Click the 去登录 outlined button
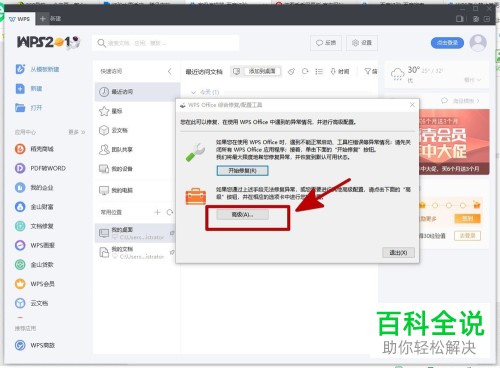This screenshot has width=500, height=368. coord(467,236)
